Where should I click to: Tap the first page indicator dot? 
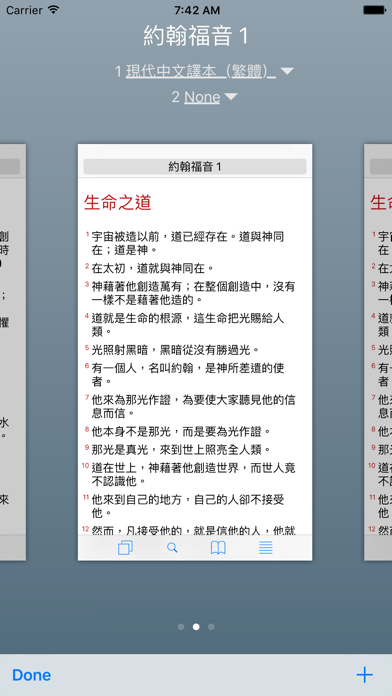181,627
